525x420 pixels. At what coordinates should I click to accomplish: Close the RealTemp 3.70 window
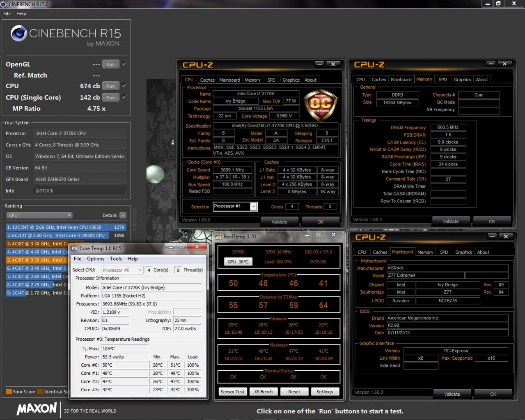(334, 235)
